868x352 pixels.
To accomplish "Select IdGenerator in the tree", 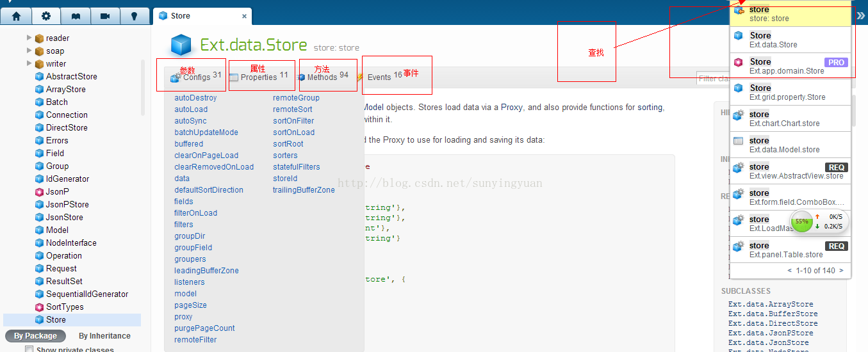I will point(67,179).
